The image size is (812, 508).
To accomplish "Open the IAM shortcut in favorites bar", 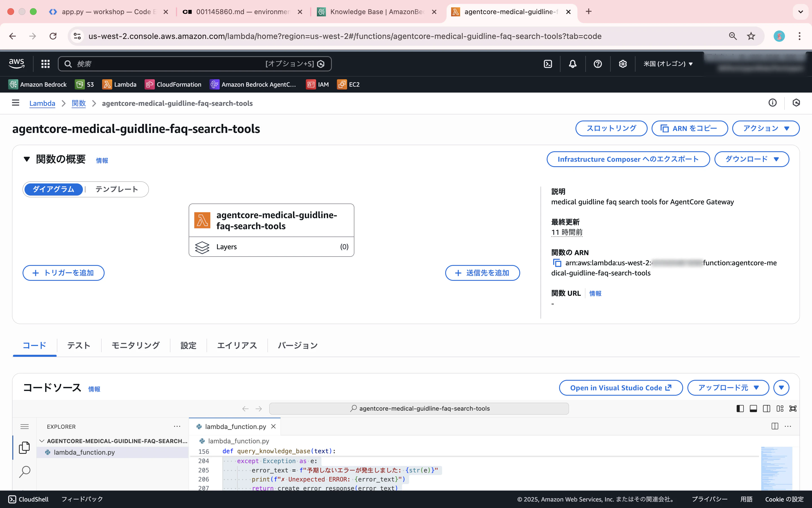I will click(x=317, y=84).
